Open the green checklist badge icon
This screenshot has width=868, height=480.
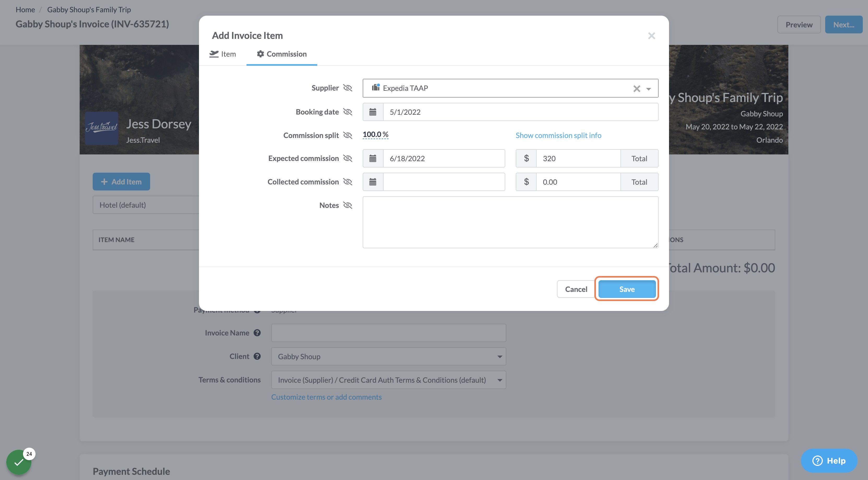coord(19,462)
